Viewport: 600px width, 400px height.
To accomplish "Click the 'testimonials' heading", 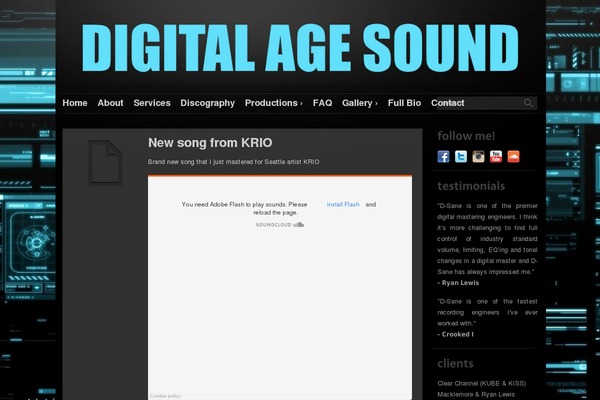I will [x=471, y=186].
